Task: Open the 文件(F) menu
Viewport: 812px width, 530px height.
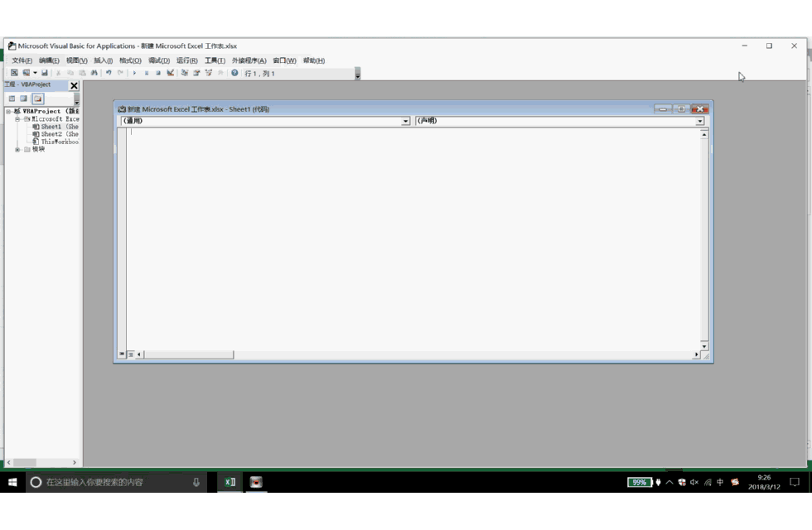Action: (22, 60)
